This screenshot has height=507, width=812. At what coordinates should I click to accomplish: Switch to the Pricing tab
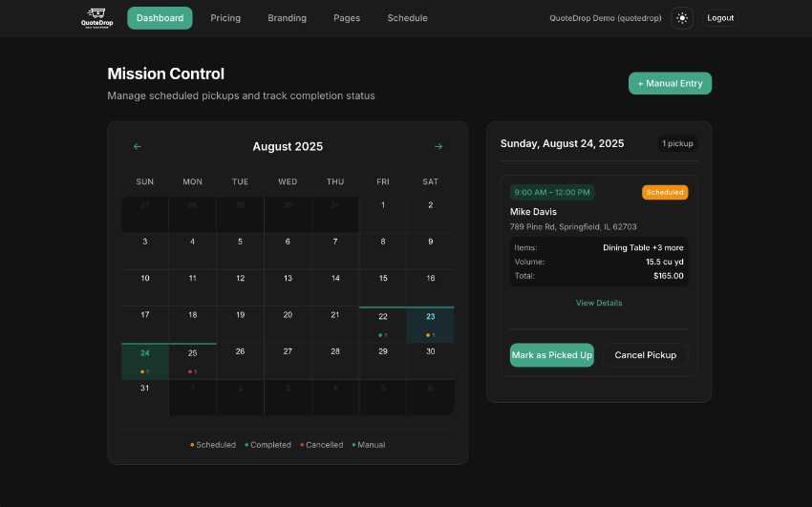(225, 18)
